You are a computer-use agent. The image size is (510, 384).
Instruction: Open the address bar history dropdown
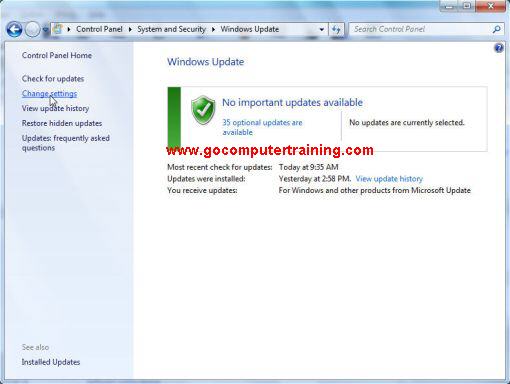(x=322, y=29)
